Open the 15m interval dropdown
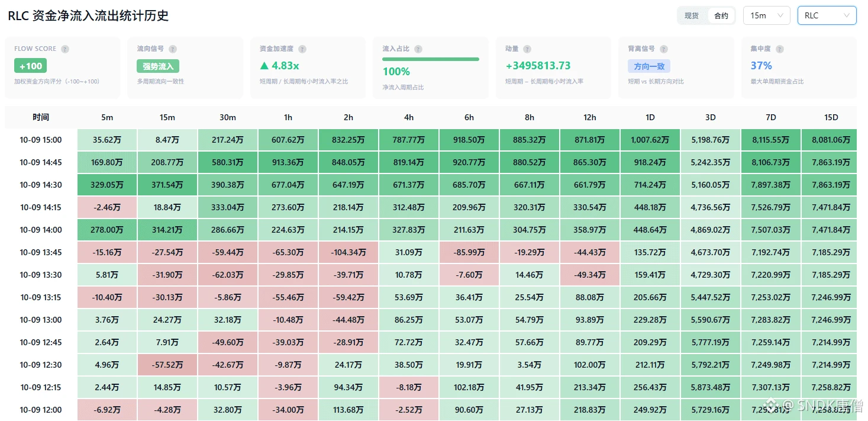 (x=766, y=15)
